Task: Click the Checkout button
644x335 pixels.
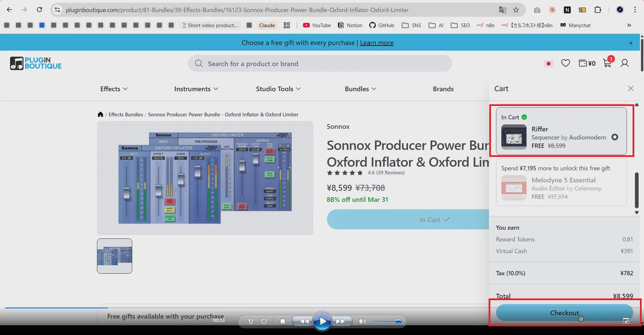Action: pyautogui.click(x=564, y=313)
